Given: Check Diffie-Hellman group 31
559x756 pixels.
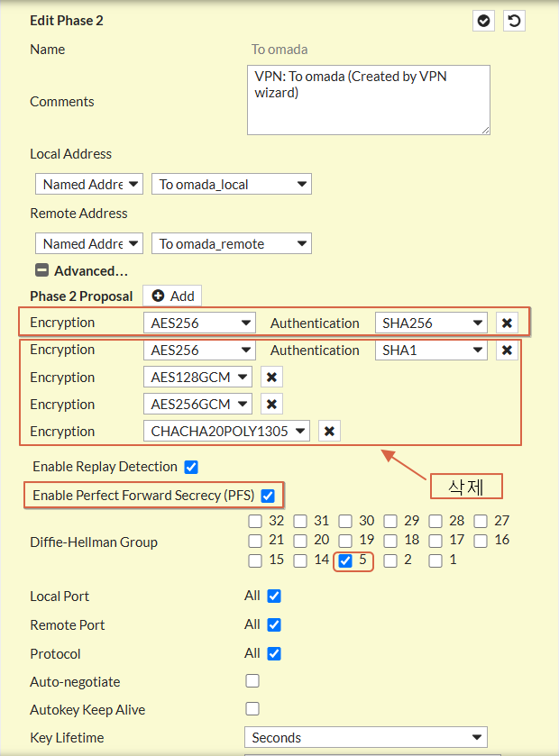Looking at the screenshot, I should pos(300,521).
